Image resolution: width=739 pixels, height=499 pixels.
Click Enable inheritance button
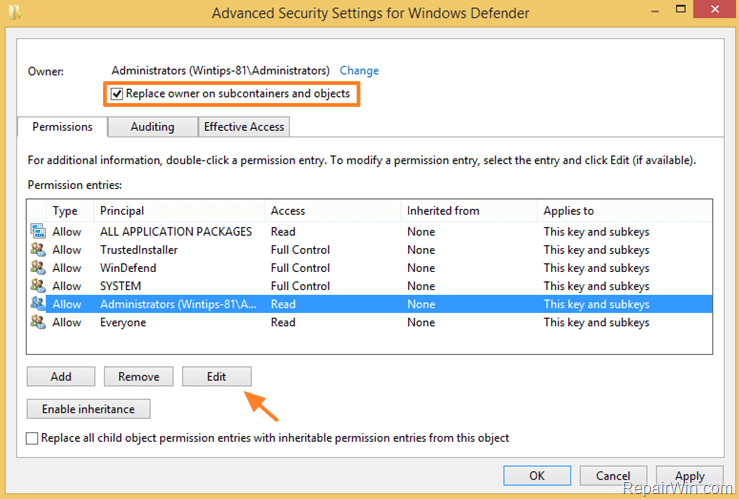coord(89,409)
